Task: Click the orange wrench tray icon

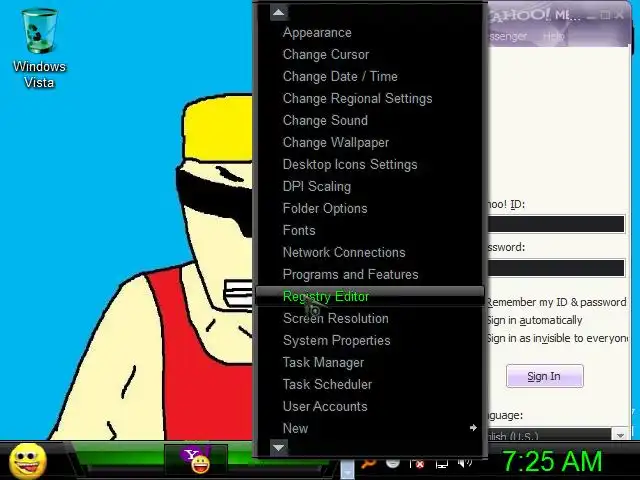Action: click(x=368, y=464)
